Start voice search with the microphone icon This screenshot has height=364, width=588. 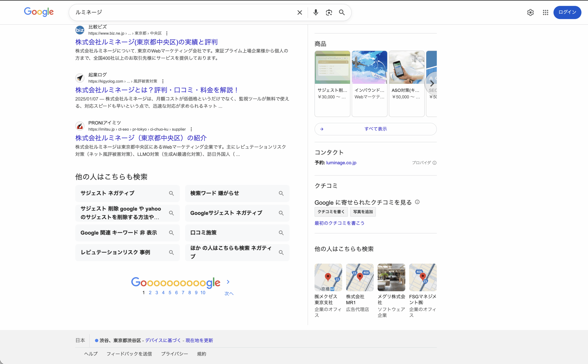316,12
